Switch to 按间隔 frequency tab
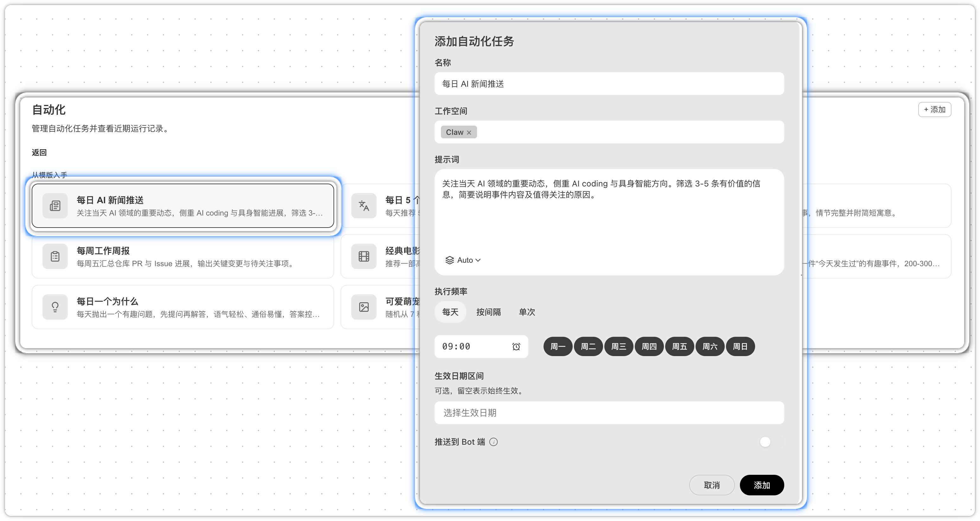Viewport: 980px width, 521px height. tap(488, 312)
